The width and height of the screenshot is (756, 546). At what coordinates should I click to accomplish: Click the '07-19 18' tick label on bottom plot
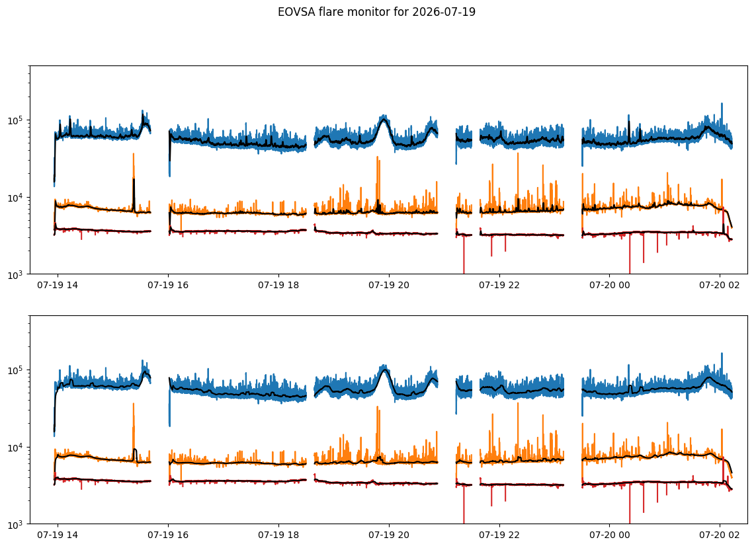coord(278,535)
